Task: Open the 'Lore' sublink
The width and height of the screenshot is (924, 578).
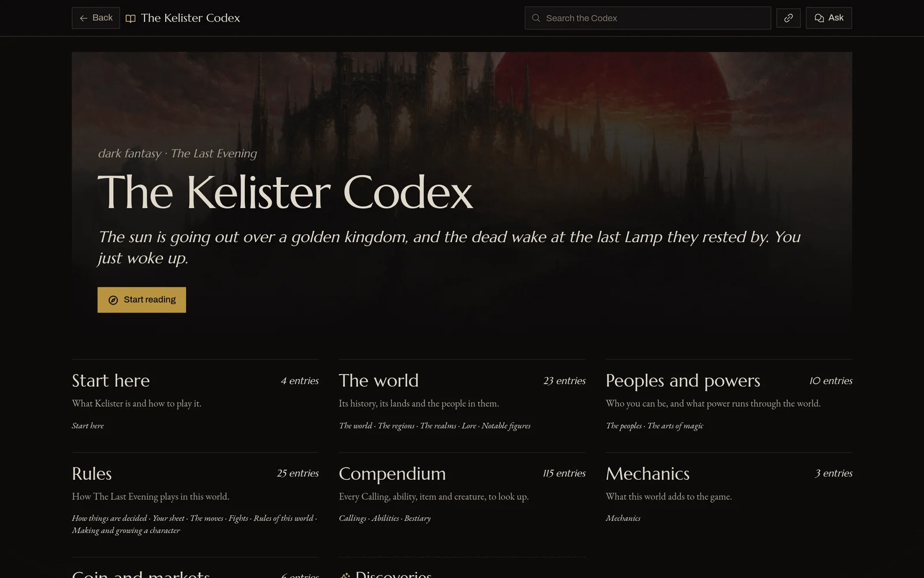Action: (x=469, y=426)
